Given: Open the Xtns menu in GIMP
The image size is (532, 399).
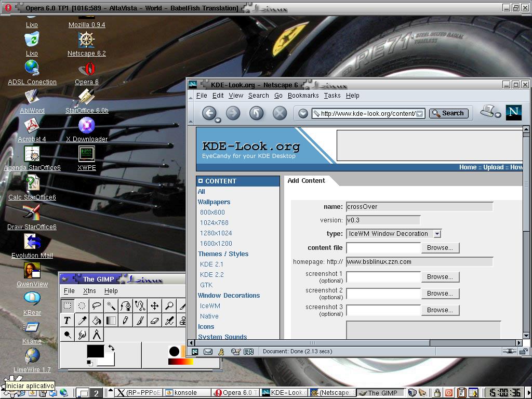Looking at the screenshot, I should coord(89,291).
